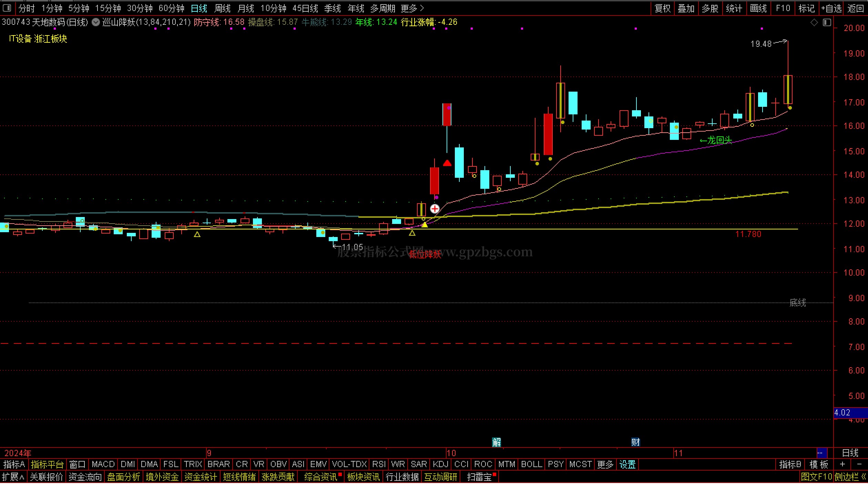Add stock to watchlist via +自选
Viewport: 868px width, 484px height.
pyautogui.click(x=831, y=8)
